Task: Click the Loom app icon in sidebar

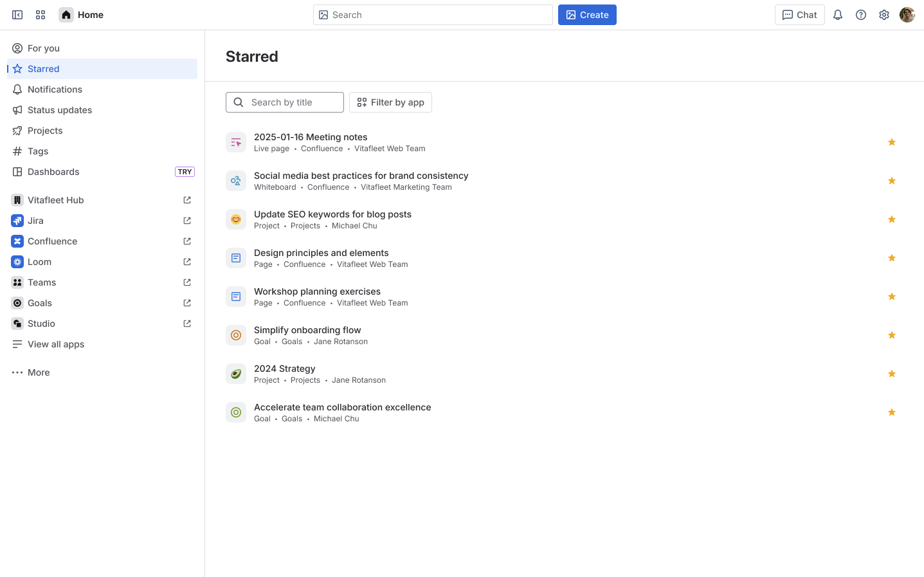Action: 17,262
